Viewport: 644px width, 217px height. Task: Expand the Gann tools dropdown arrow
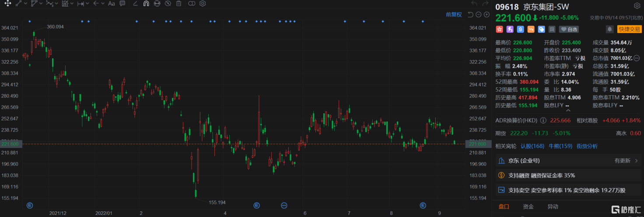[x=72, y=3]
